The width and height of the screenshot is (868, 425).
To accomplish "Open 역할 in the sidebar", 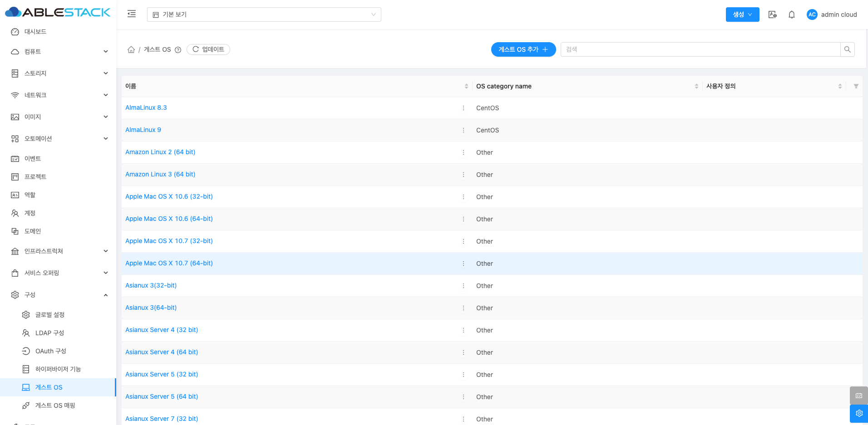I will (x=58, y=195).
